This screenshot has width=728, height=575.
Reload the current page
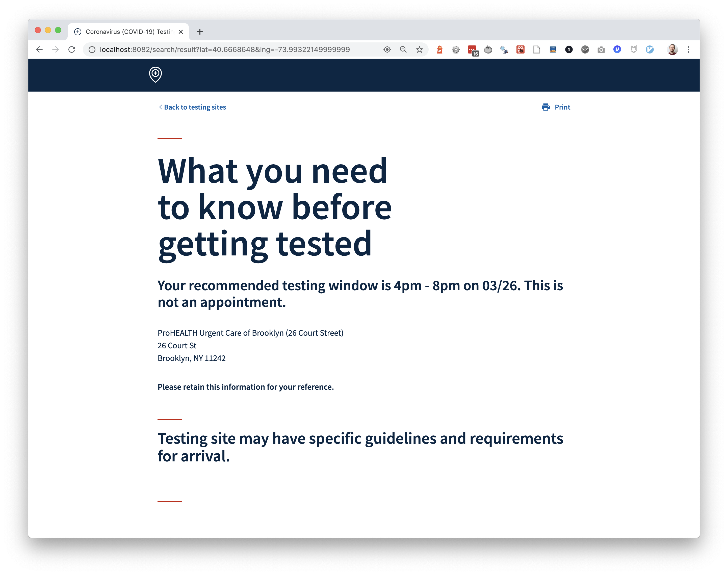(x=72, y=50)
